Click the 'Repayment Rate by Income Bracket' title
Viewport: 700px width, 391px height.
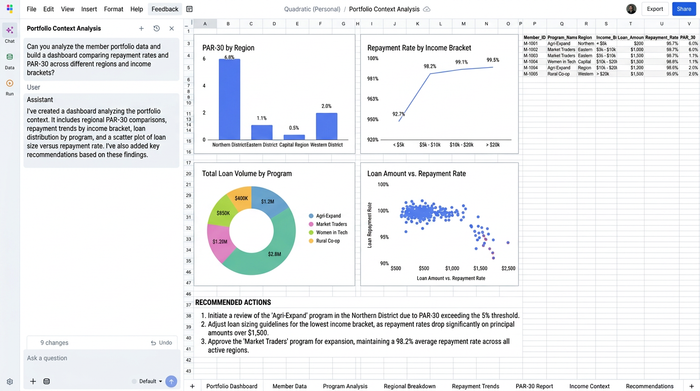point(419,48)
